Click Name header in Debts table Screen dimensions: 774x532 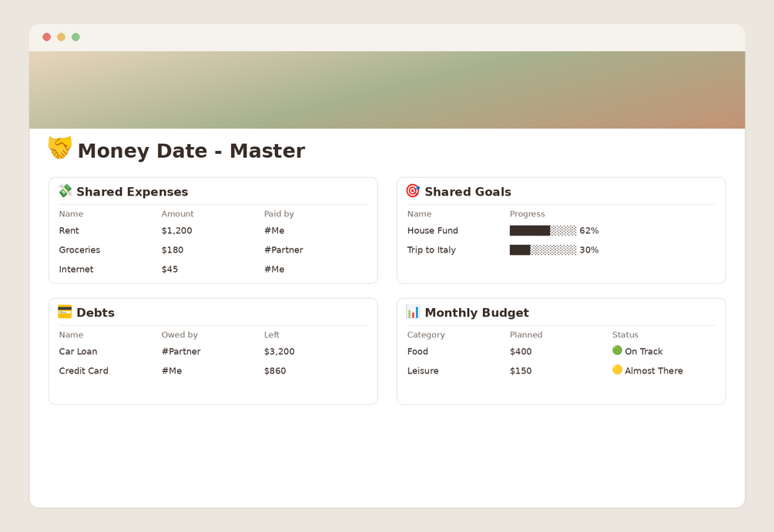(x=71, y=335)
